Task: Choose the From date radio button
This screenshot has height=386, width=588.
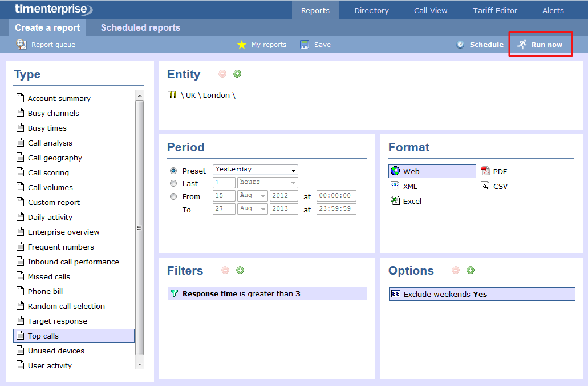Action: 173,196
